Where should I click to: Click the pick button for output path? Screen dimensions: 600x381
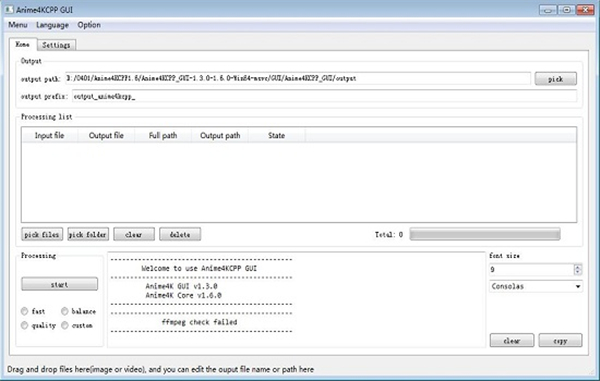click(556, 79)
